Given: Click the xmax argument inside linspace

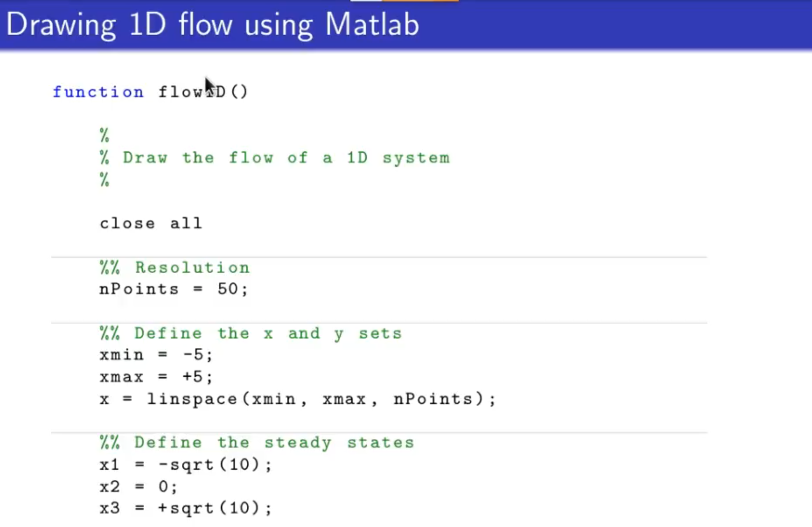Looking at the screenshot, I should coord(344,399).
